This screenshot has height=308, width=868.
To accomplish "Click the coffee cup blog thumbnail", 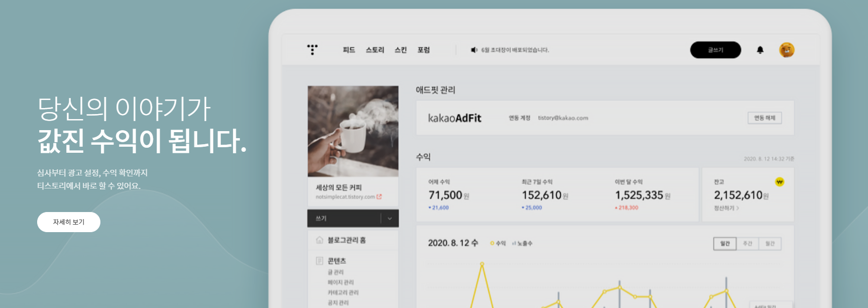I will point(353,131).
